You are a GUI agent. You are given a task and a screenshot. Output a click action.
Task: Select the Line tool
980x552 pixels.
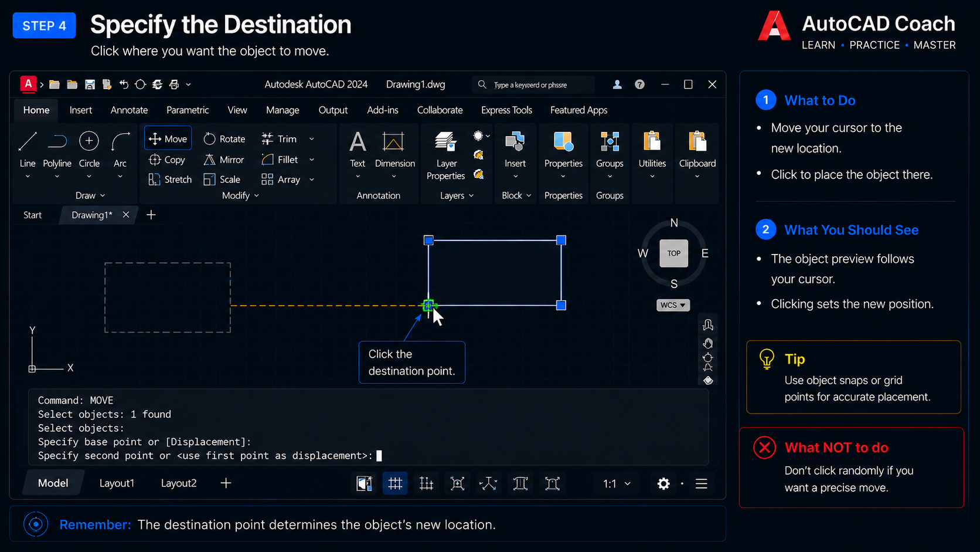pyautogui.click(x=28, y=150)
